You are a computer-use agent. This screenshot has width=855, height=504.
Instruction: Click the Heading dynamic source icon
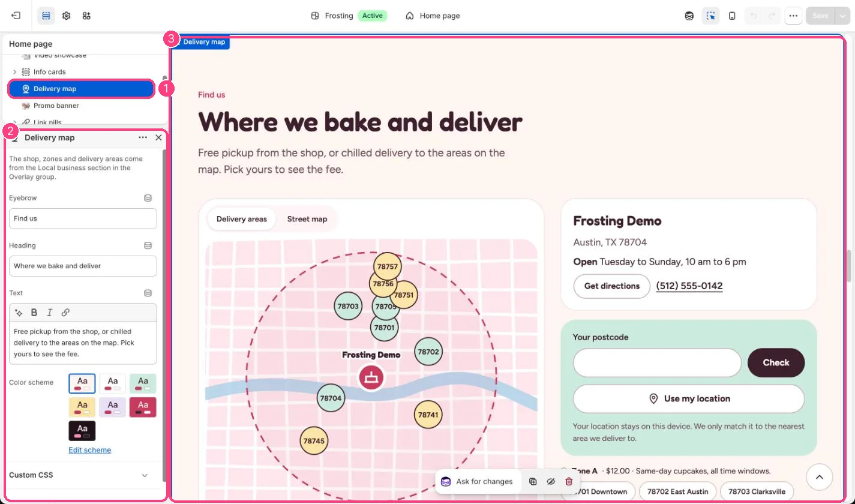[x=148, y=245]
